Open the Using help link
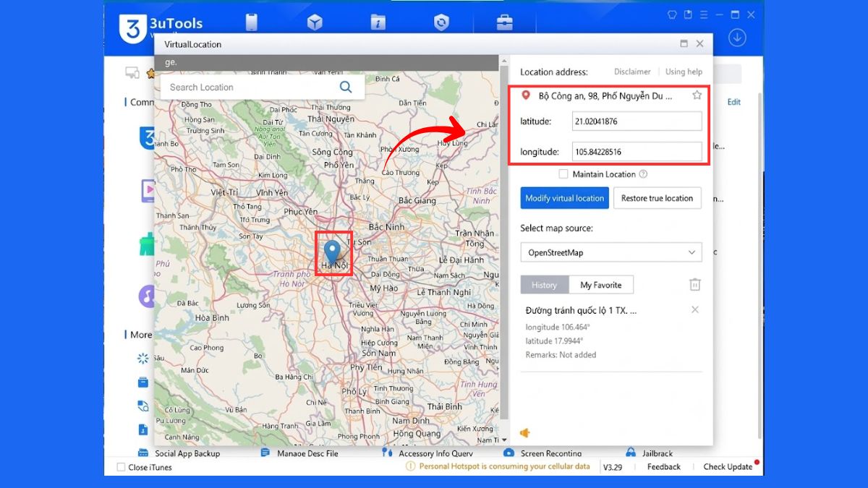Image resolution: width=868 pixels, height=488 pixels. [x=684, y=72]
